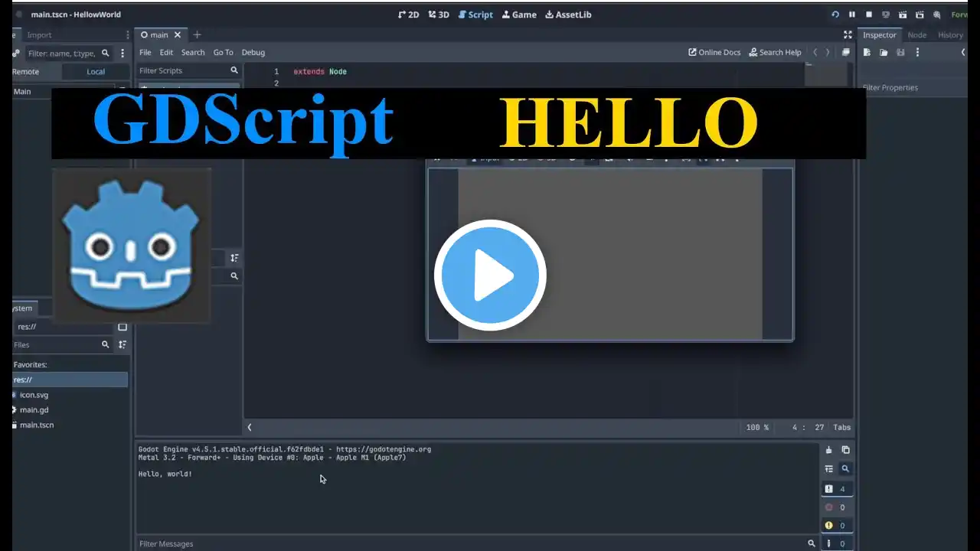
Task: Load a resource in Inspector
Action: (x=884, y=52)
